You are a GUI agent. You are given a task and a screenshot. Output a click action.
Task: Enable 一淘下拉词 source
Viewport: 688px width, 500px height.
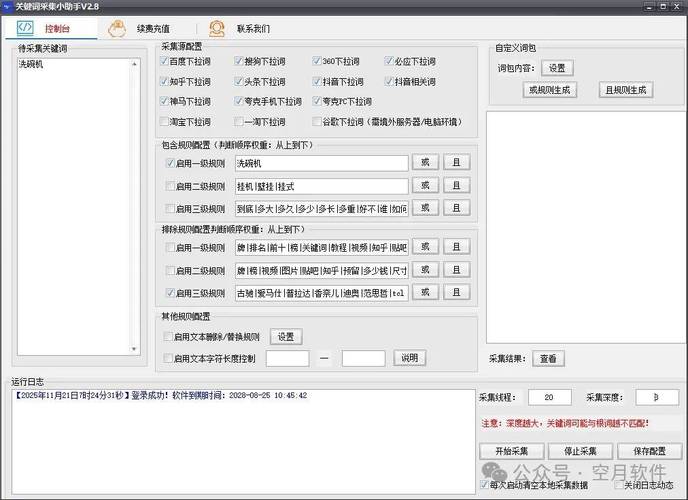pos(238,121)
